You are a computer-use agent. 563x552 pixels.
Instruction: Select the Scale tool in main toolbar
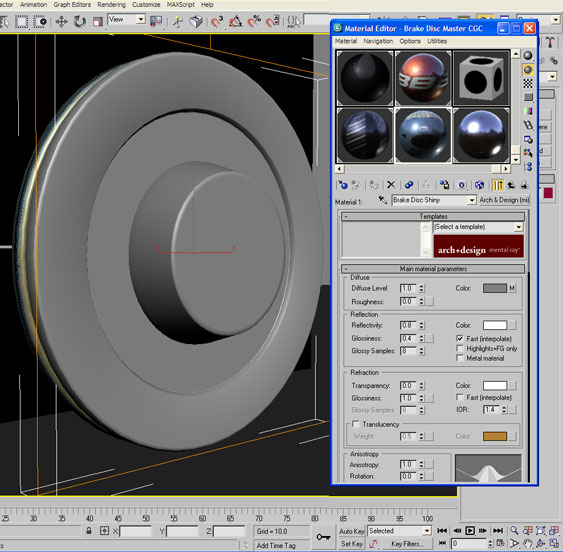coord(97,22)
